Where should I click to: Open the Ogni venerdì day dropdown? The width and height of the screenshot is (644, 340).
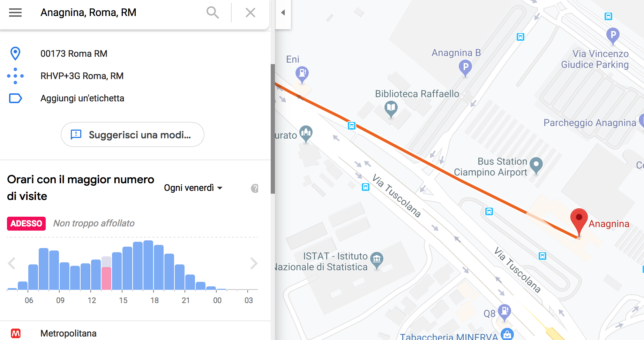(193, 188)
